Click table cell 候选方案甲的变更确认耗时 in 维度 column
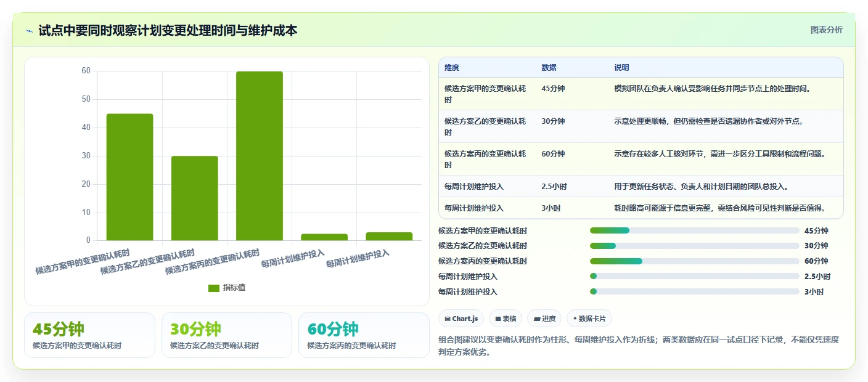This screenshot has width=868, height=382. [x=485, y=94]
